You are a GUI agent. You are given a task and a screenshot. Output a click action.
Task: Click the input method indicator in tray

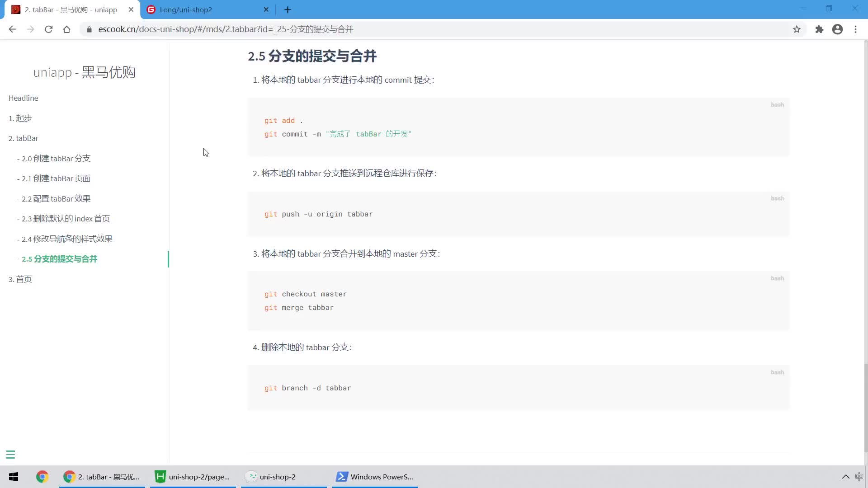(859, 477)
